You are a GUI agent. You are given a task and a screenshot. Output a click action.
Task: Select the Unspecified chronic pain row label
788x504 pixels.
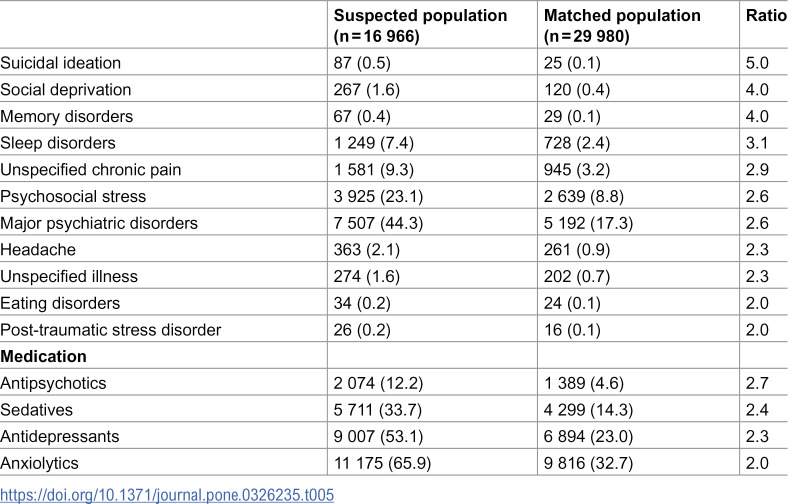tap(90, 169)
